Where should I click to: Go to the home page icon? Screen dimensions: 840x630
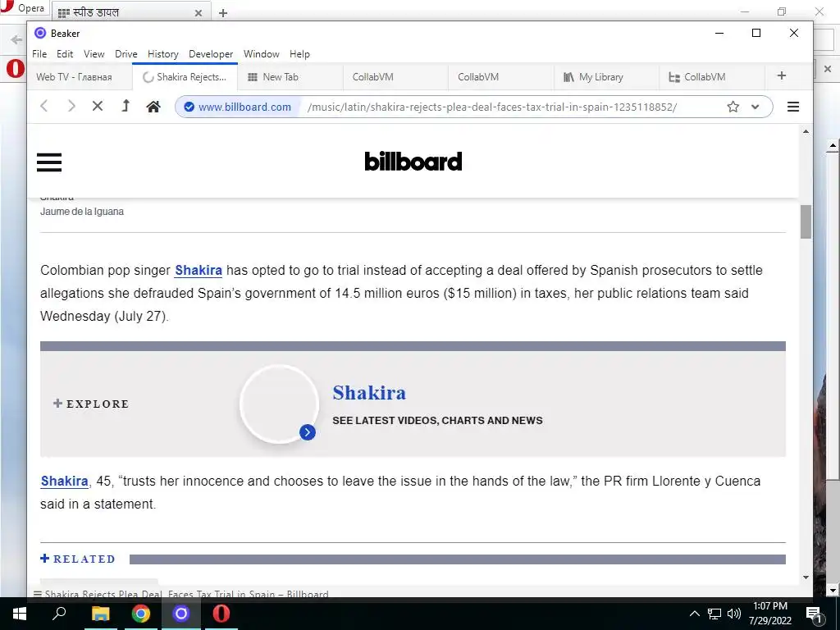click(x=153, y=107)
